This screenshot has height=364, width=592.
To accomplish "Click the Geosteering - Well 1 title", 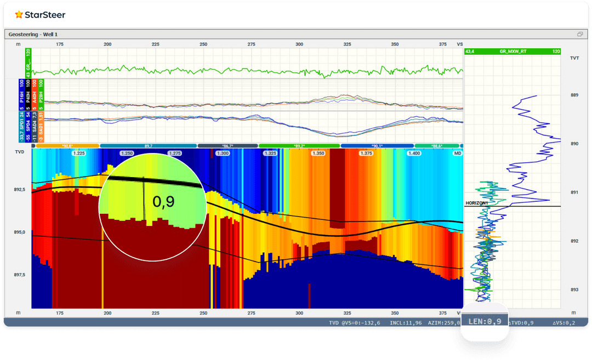I will (x=33, y=35).
